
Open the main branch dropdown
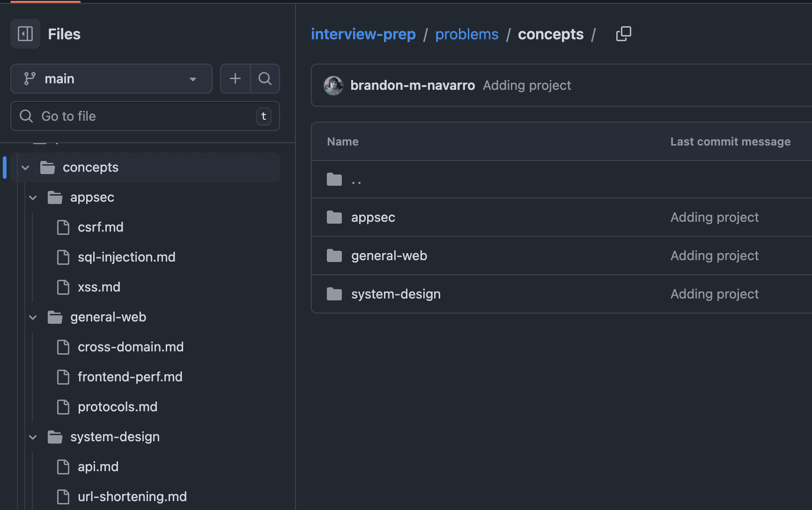(111, 79)
